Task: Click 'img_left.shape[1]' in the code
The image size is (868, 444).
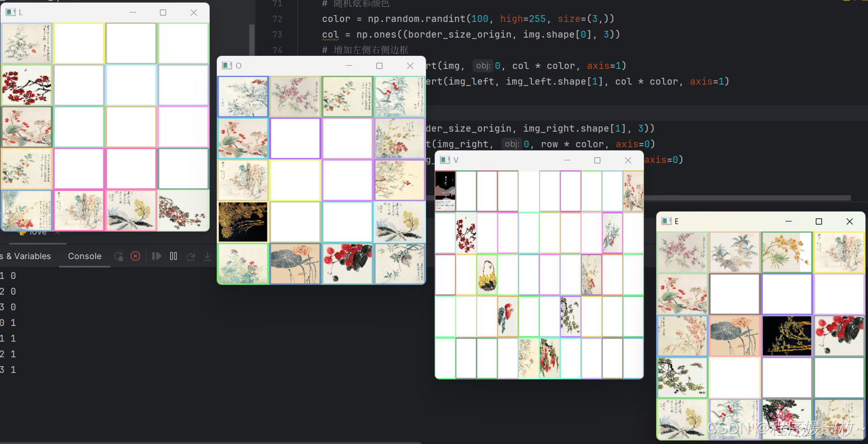Action: pyautogui.click(x=554, y=81)
